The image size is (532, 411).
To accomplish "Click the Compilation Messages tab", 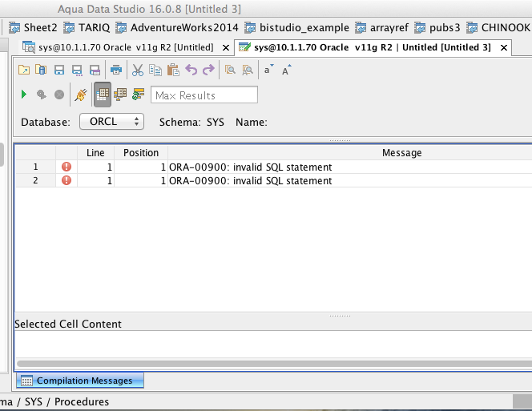I will 80,381.
